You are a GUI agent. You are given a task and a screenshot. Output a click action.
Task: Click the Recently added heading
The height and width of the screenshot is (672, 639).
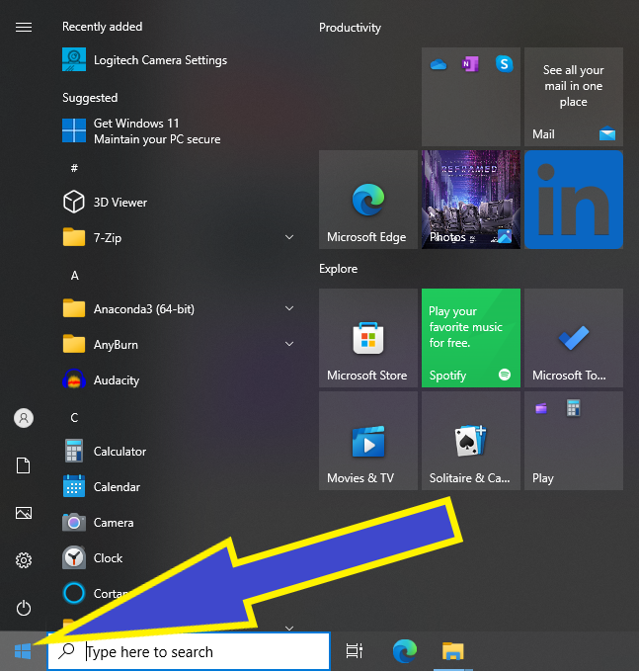[x=103, y=27]
